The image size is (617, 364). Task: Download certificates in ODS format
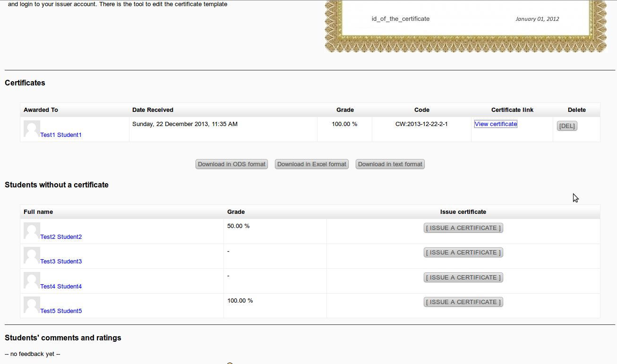click(x=231, y=164)
